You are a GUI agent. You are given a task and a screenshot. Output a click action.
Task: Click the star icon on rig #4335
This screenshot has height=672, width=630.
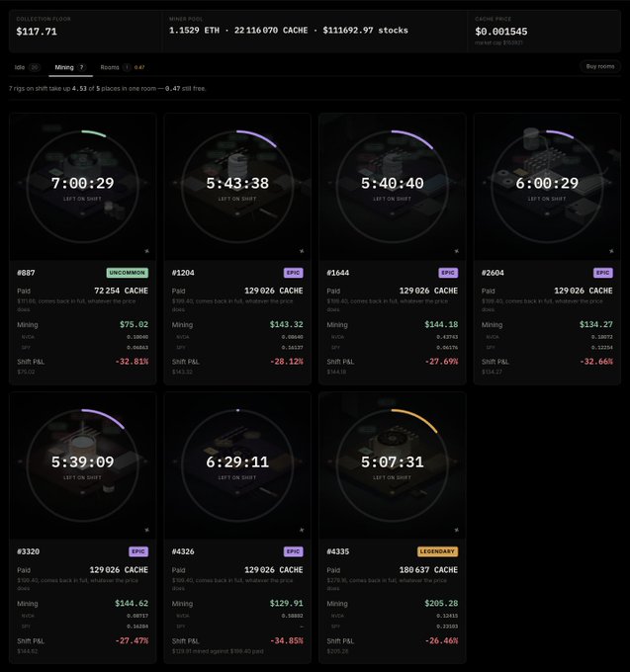[456, 530]
